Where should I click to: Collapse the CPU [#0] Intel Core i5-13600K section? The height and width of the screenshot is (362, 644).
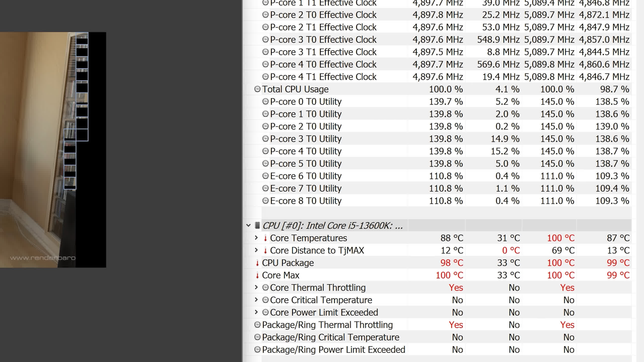point(249,225)
